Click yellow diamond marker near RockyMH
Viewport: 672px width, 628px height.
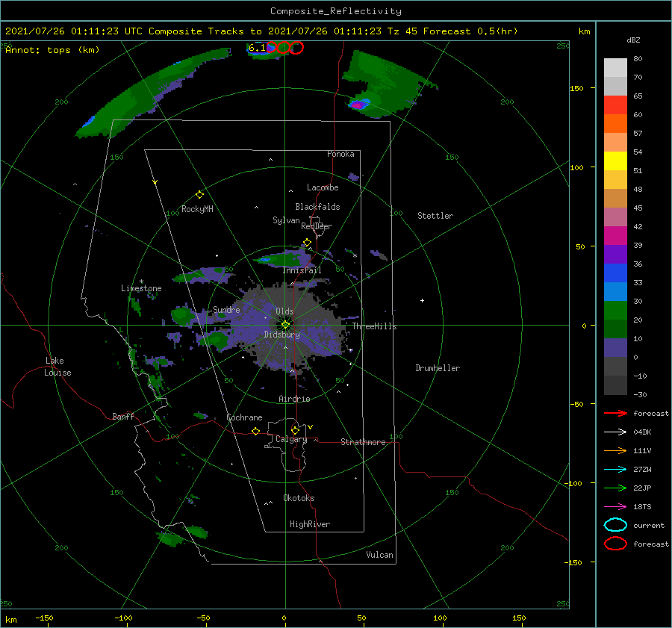click(199, 195)
